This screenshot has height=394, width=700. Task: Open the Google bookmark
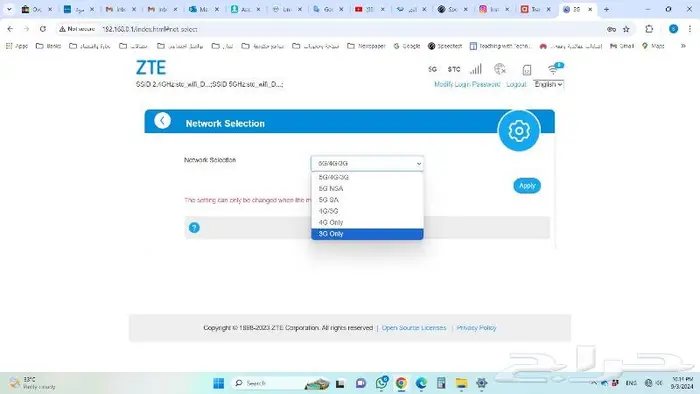coord(407,46)
